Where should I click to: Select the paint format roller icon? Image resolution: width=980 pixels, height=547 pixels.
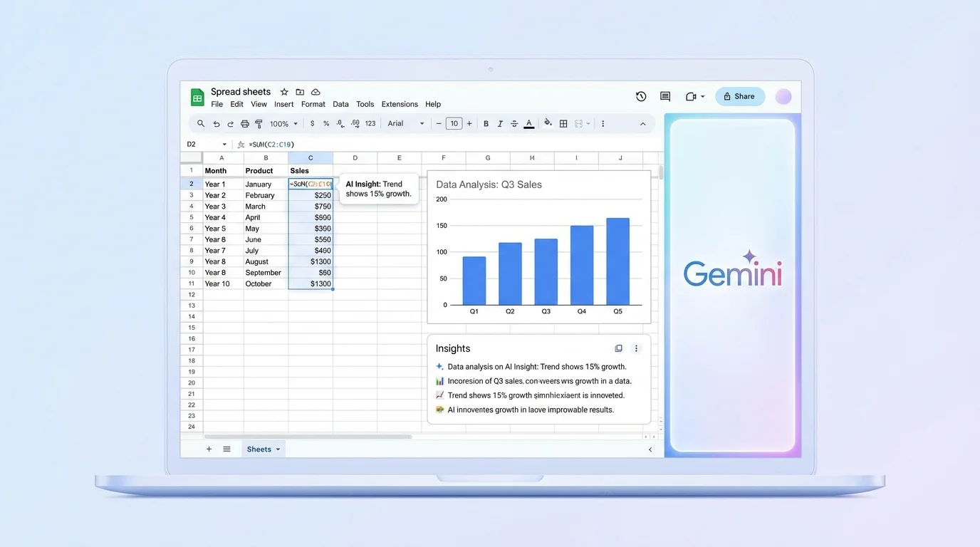click(x=259, y=124)
